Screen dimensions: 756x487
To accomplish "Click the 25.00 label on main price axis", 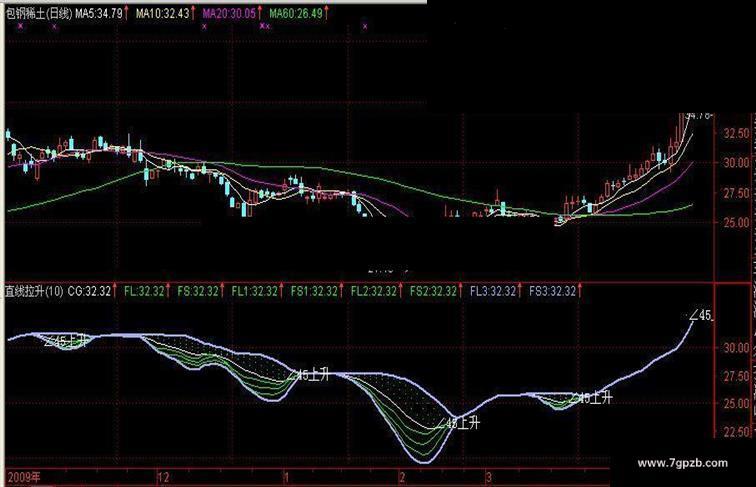I will [x=736, y=223].
